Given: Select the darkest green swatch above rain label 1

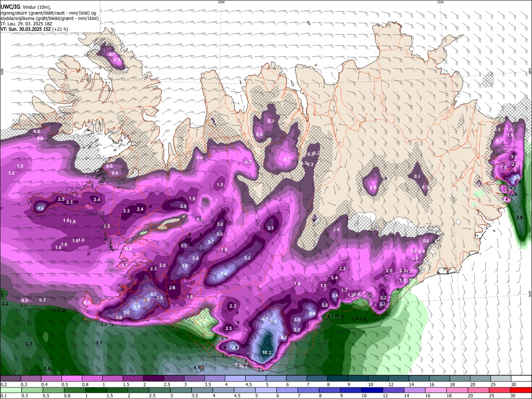Looking at the screenshot, I should click(x=96, y=390).
